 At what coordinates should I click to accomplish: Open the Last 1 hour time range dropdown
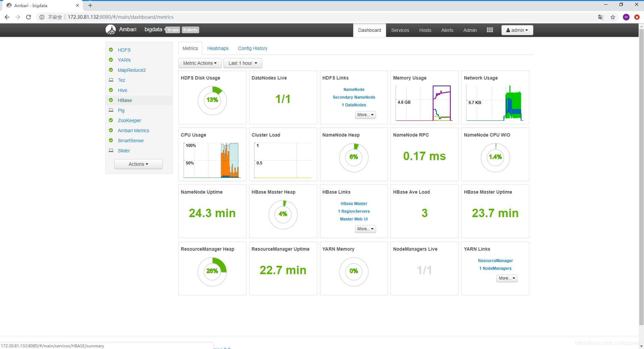tap(243, 63)
